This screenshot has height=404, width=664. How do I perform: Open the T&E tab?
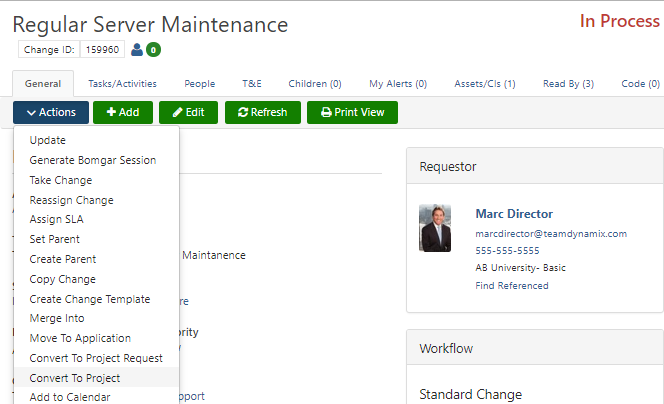(251, 84)
